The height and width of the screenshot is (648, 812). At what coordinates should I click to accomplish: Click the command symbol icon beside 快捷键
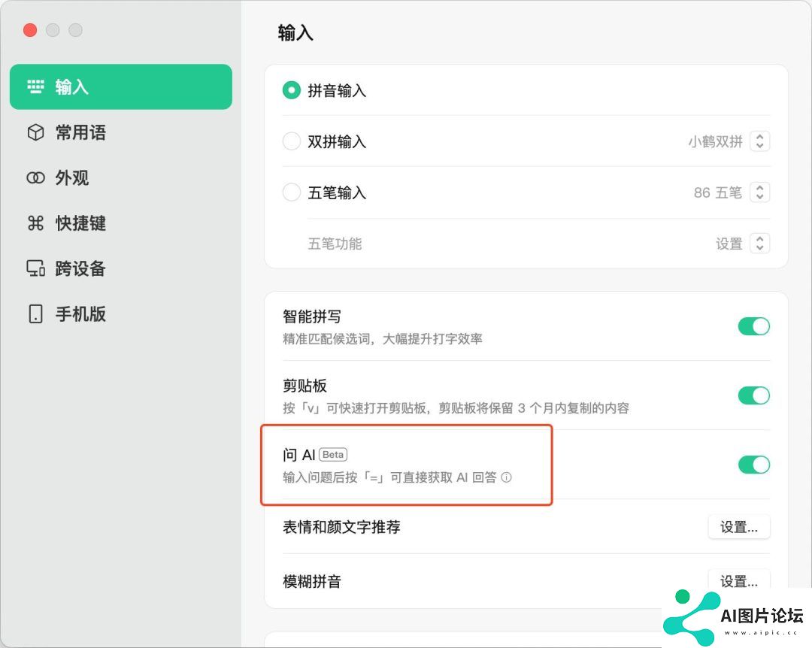tap(36, 223)
